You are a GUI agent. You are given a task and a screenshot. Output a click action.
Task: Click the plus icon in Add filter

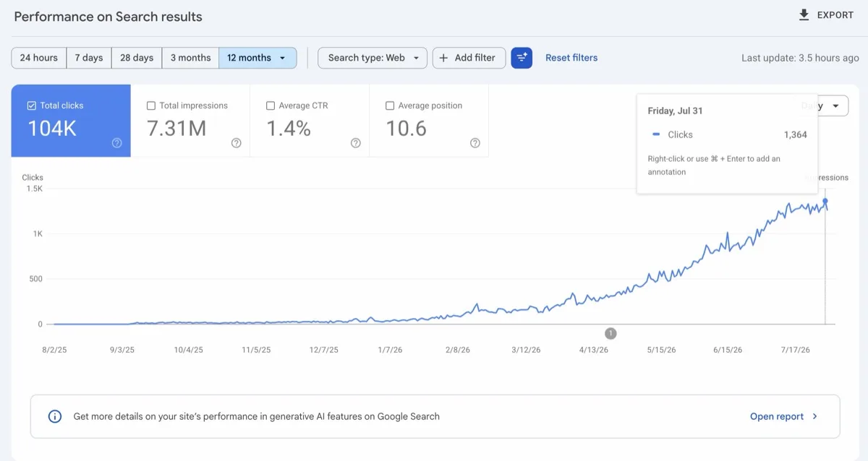pyautogui.click(x=444, y=58)
